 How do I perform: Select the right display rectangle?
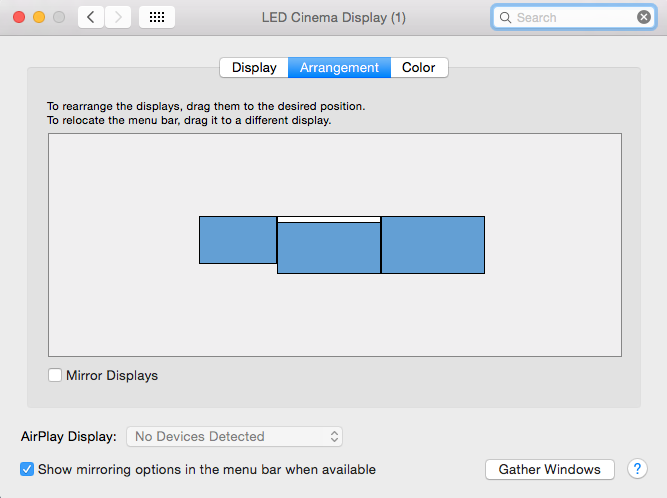pos(433,245)
